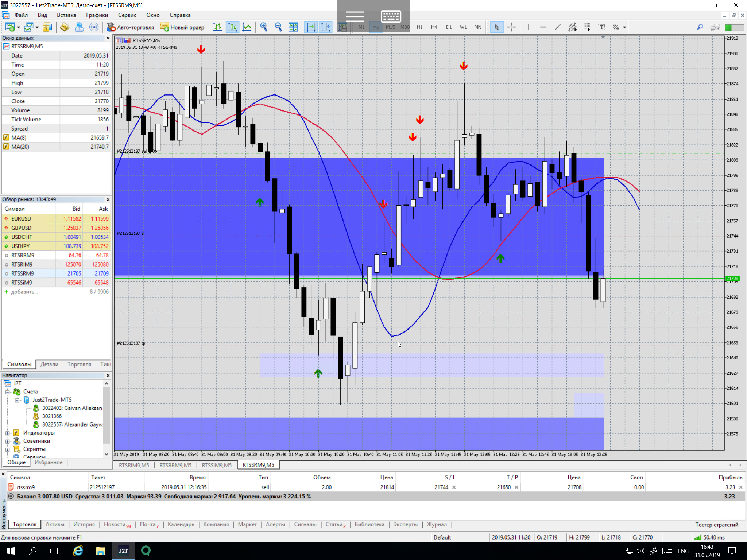Viewport: 747px width, 560px height.
Task: Switch to the RTSRIM9,M5 chart tab
Action: click(134, 465)
